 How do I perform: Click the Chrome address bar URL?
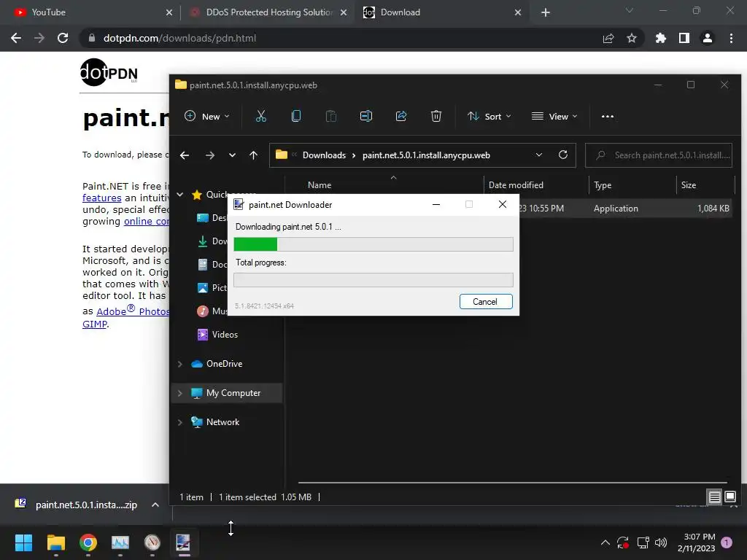click(x=179, y=38)
